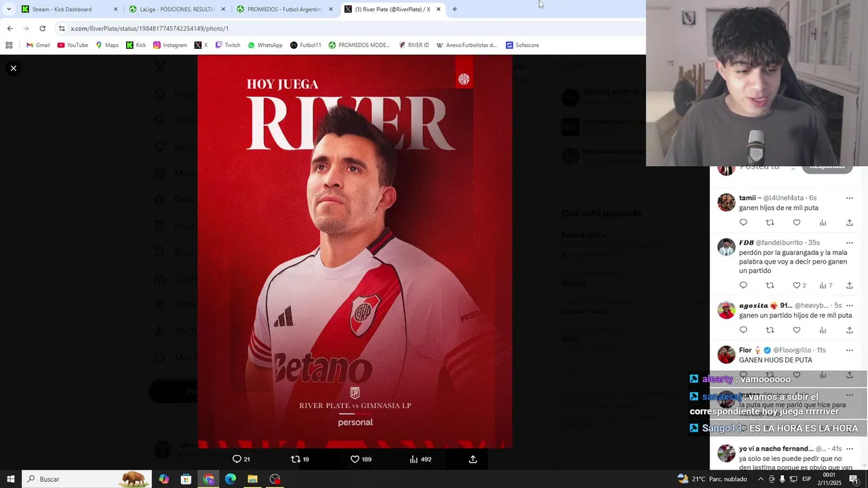Open Kick bookmark

pyautogui.click(x=136, y=45)
